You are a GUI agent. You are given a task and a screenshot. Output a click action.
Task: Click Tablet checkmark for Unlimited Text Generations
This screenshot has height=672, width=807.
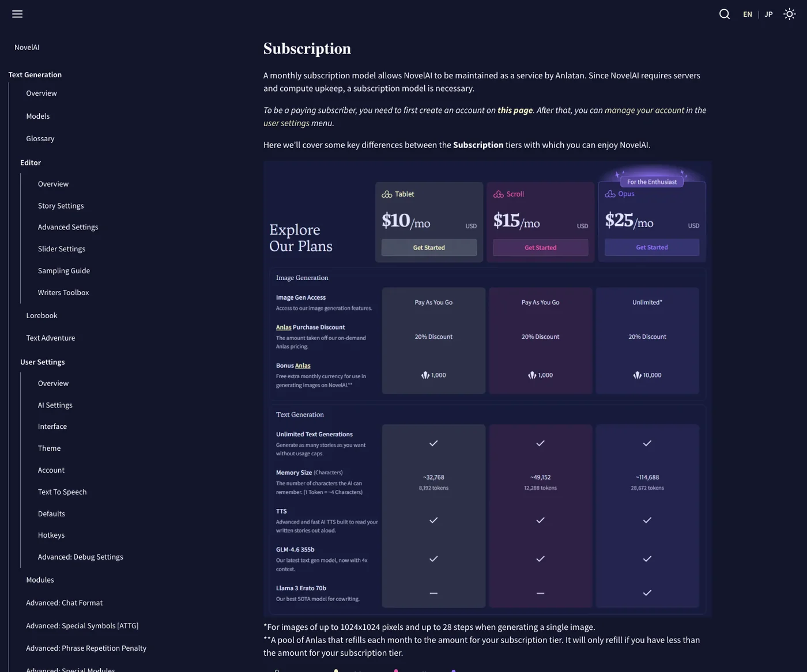(433, 443)
